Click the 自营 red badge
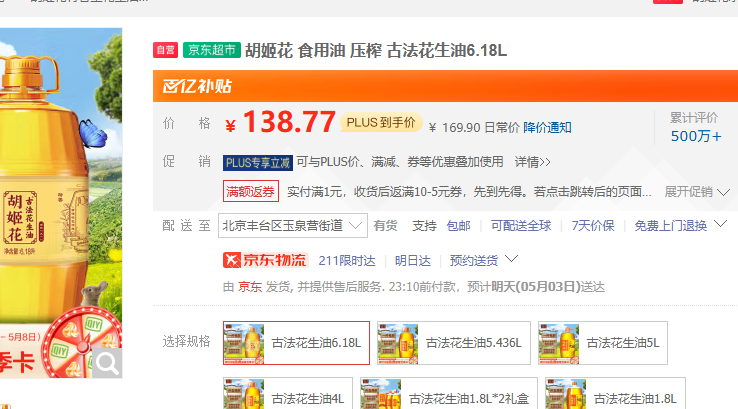This screenshot has height=409, width=738. (x=165, y=50)
